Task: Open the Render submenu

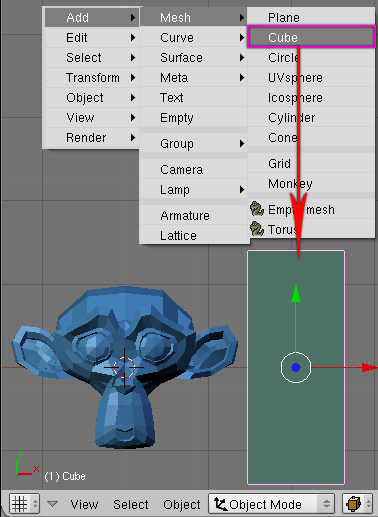Action: 92,137
